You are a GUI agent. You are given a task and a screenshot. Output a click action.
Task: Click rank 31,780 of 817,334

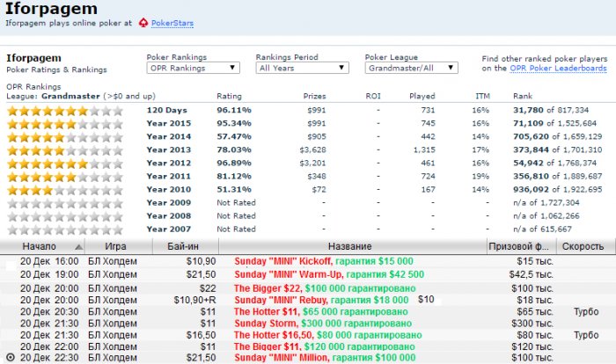coord(551,110)
